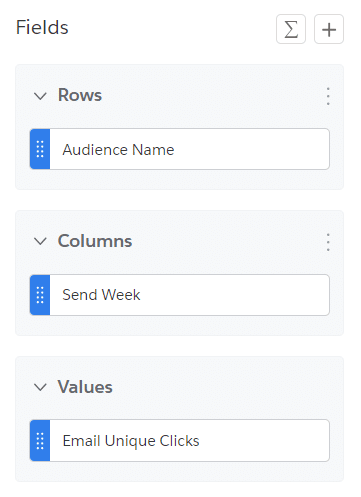Click the sigma summary formula icon
361x497 pixels.
[x=291, y=29]
